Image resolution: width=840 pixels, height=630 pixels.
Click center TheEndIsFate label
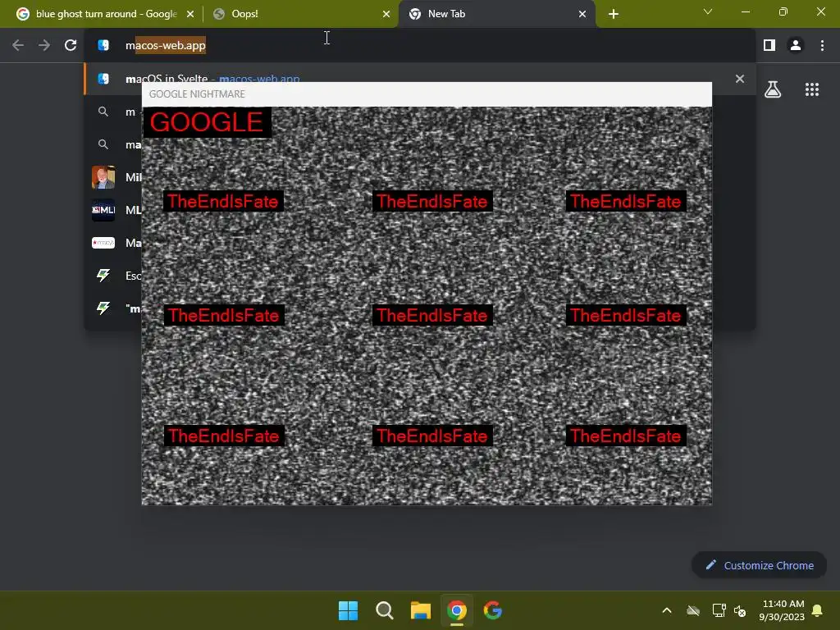pos(432,315)
